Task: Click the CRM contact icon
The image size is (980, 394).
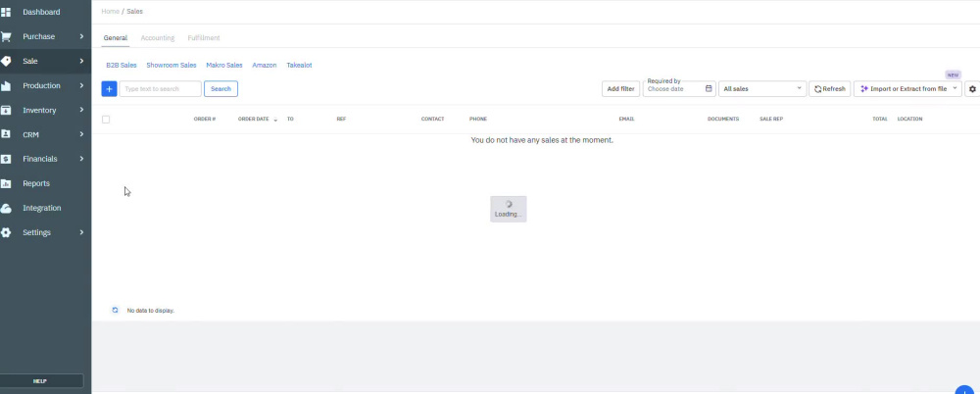Action: [x=6, y=134]
